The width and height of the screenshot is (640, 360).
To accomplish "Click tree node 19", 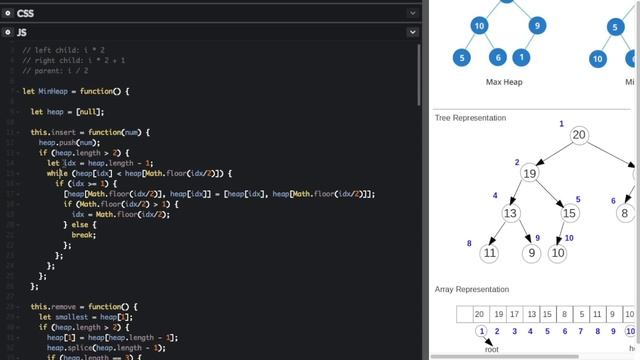I will point(529,173).
